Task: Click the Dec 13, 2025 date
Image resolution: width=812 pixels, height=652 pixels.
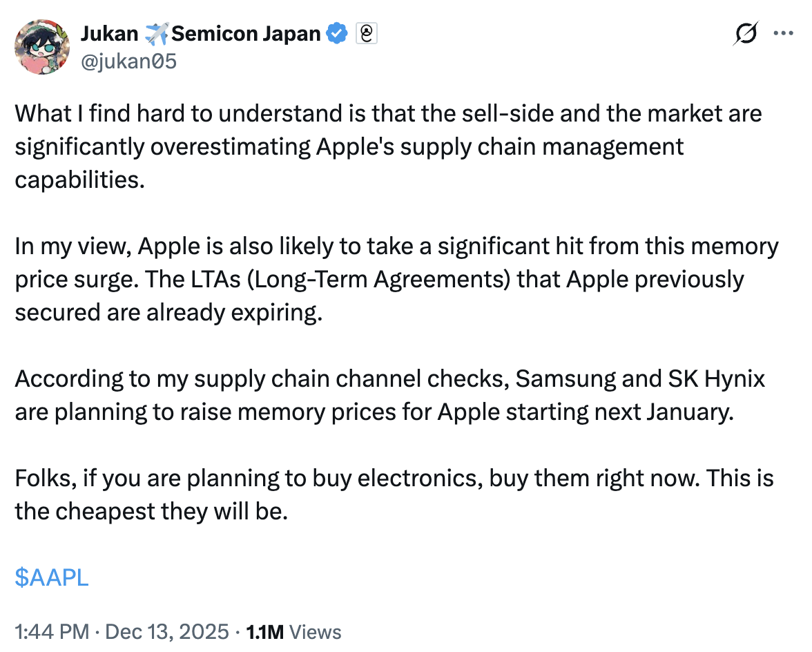Action: coord(169,631)
